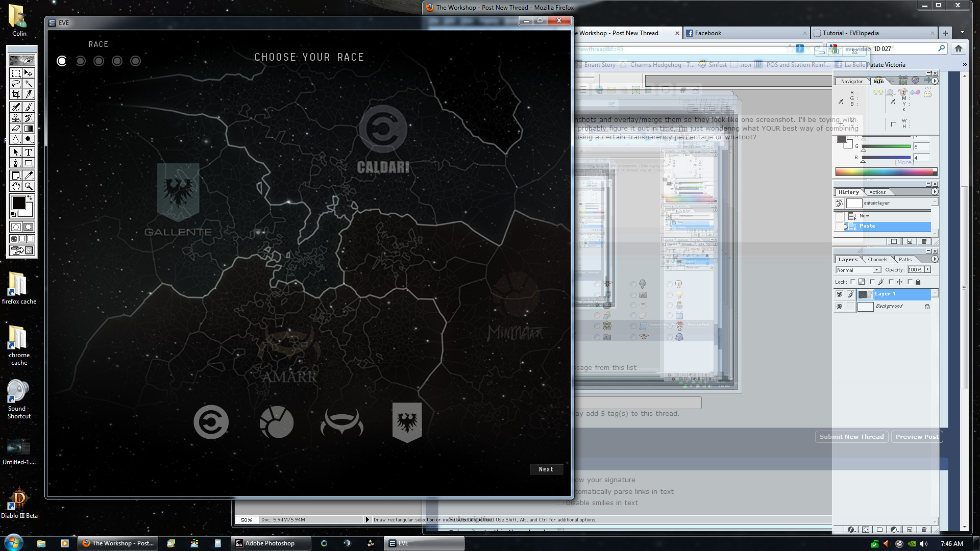The image size is (980, 551).
Task: Click the delete history state trash icon
Action: click(924, 241)
